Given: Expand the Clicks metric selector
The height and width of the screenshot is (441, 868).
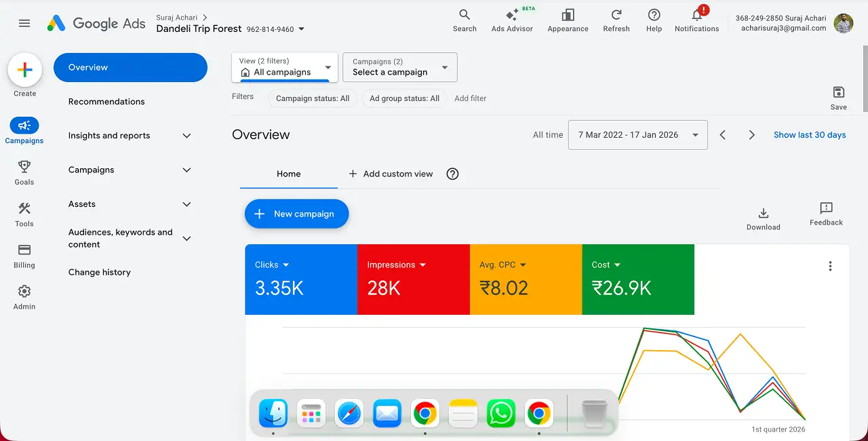Looking at the screenshot, I should point(272,265).
